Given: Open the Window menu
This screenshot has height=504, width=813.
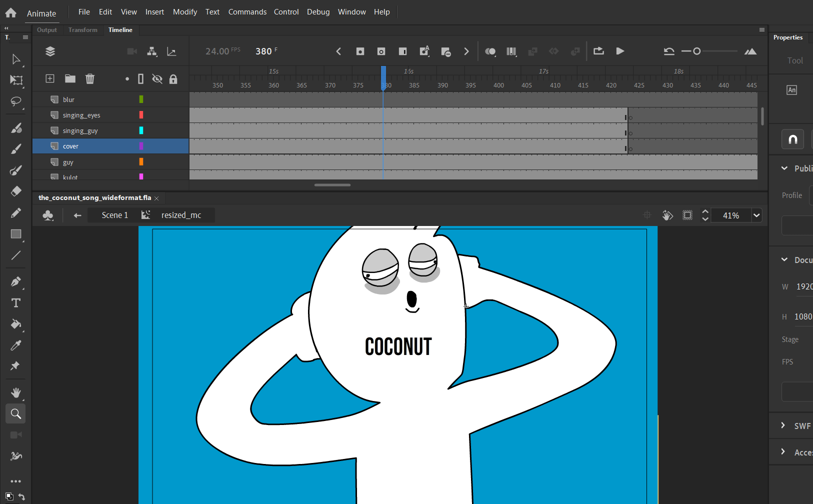Looking at the screenshot, I should pyautogui.click(x=351, y=12).
